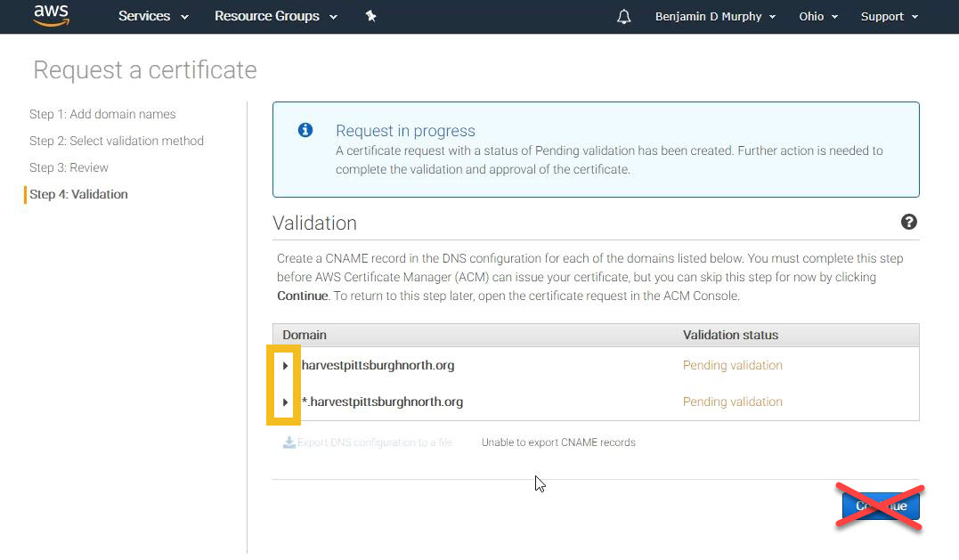The image size is (959, 560).
Task: Click the Request in progress heading
Action: [405, 131]
